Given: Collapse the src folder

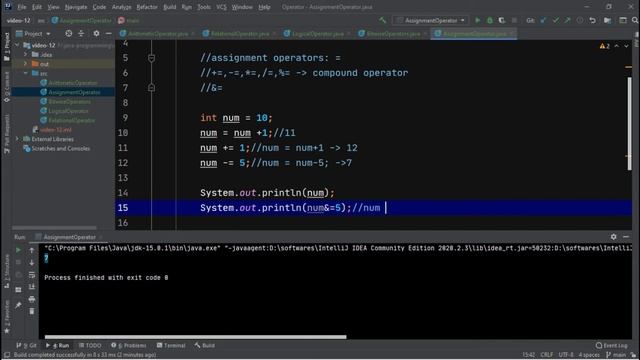Looking at the screenshot, I should point(26,73).
